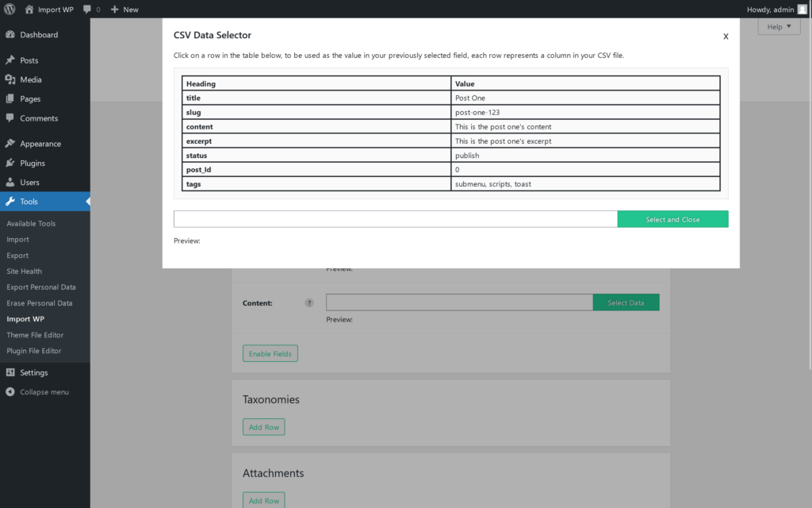Open the Media library icon
This screenshot has width=812, height=508.
coord(11,79)
